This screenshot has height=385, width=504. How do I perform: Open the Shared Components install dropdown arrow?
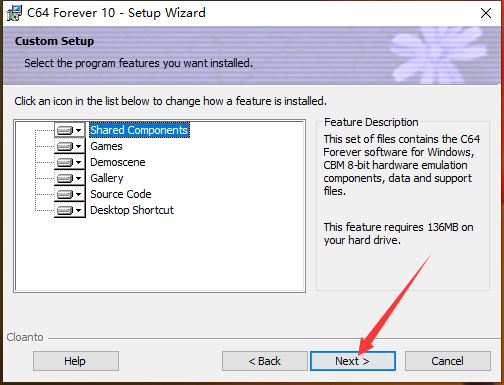point(79,130)
